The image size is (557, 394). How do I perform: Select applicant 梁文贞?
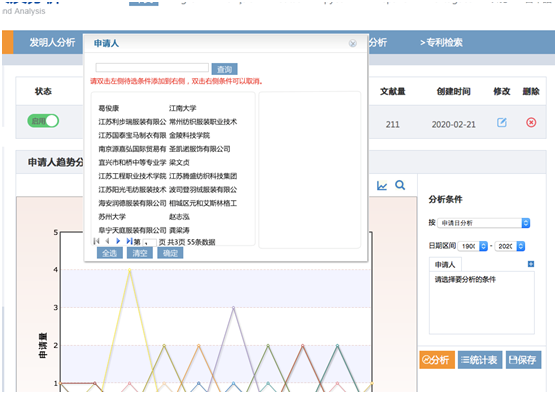[x=179, y=162]
